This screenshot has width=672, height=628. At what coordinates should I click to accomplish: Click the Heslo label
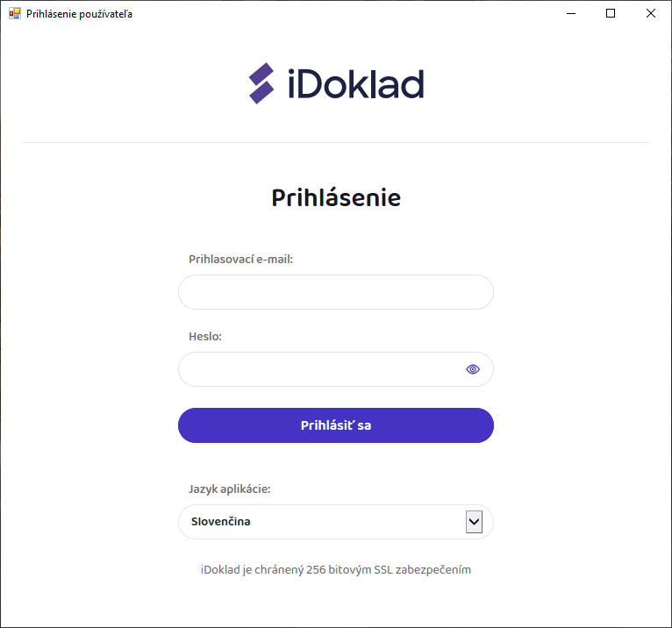(205, 337)
